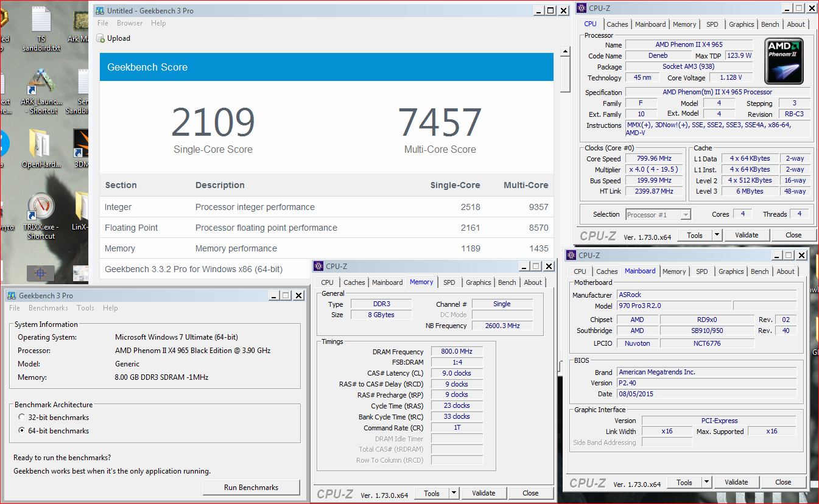Screen dimensions: 819x504
Task: Switch to CPU tab in CPU-Z Mainboard window
Action: [580, 271]
